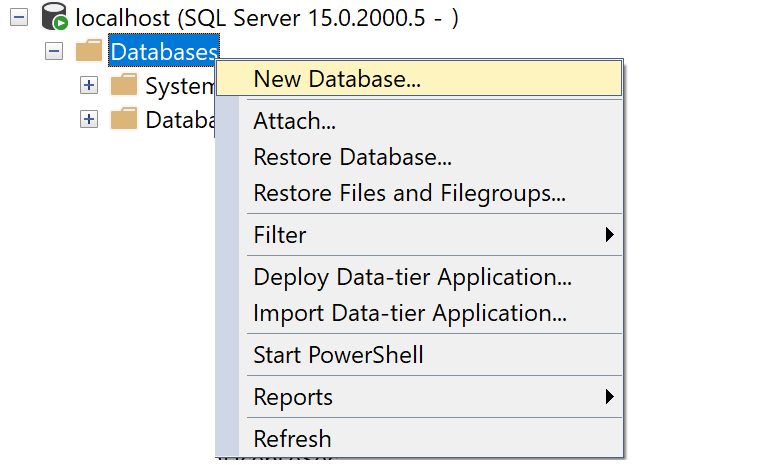Click the Databases folder icon

[x=89, y=51]
